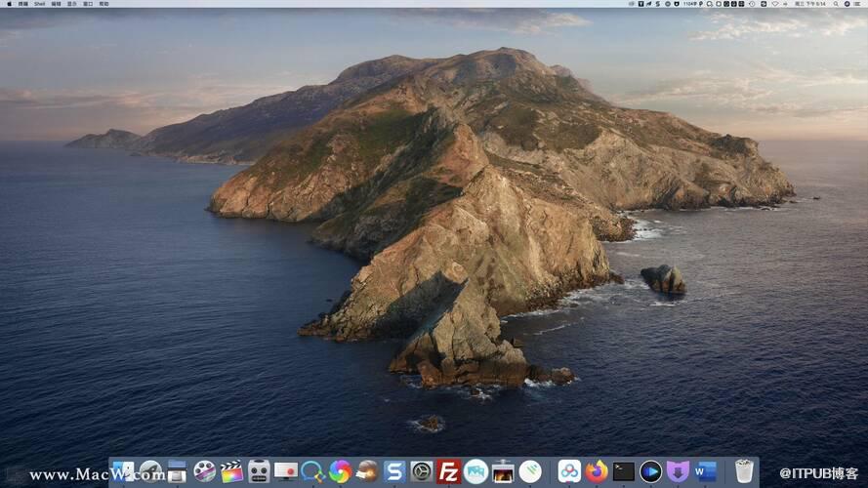The height and width of the screenshot is (488, 868).
Task: Open the Apple menu
Action: tap(8, 4)
